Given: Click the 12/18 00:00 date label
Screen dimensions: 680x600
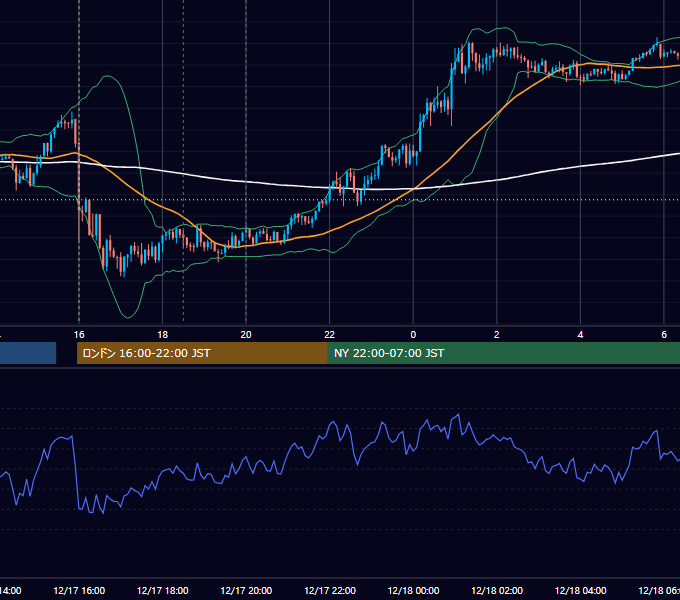Looking at the screenshot, I should pos(413,591).
